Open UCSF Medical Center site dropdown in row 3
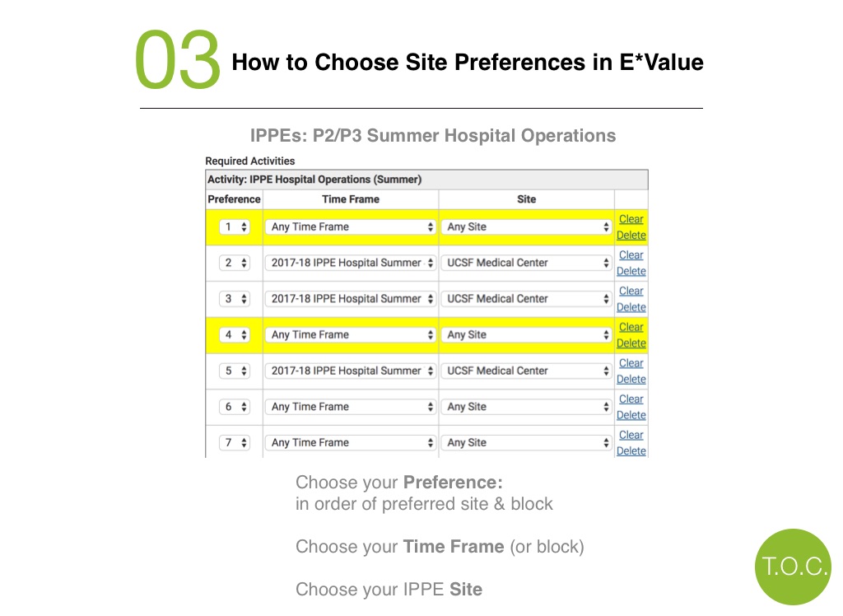The image size is (843, 616). [x=526, y=299]
